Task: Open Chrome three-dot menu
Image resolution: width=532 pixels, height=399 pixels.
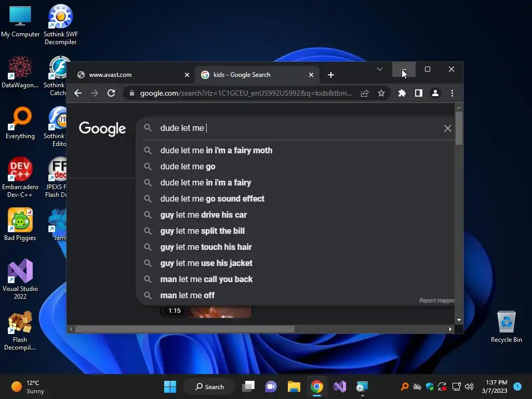Action: tap(453, 93)
